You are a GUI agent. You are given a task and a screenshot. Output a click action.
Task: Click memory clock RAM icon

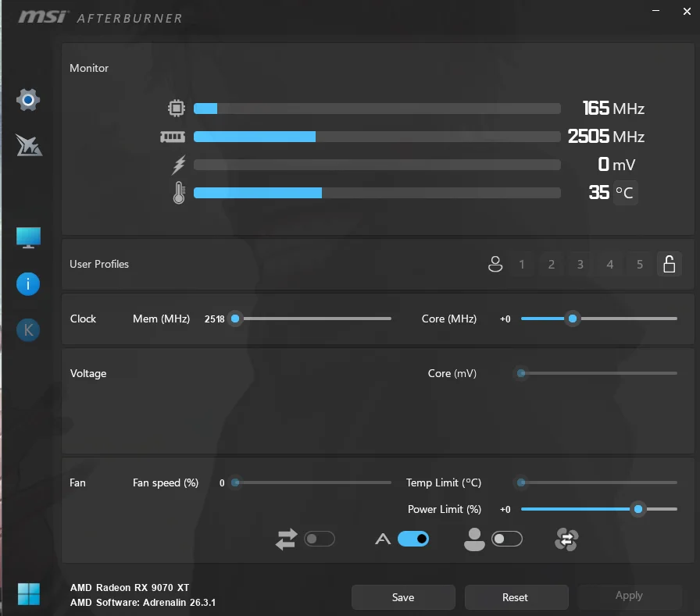[173, 137]
